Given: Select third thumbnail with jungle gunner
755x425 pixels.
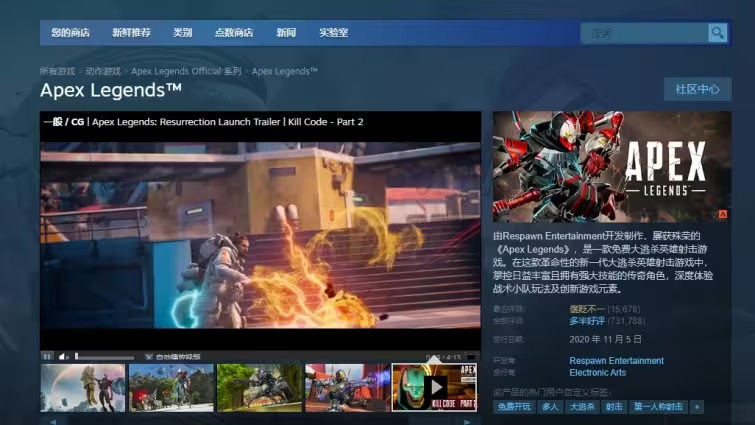Looking at the screenshot, I should [259, 387].
